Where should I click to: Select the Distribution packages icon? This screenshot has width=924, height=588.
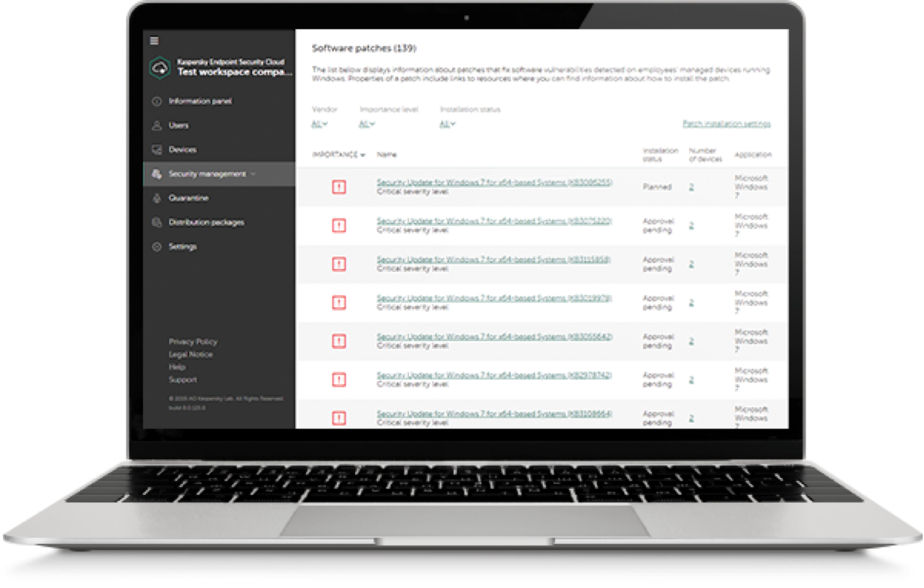157,222
